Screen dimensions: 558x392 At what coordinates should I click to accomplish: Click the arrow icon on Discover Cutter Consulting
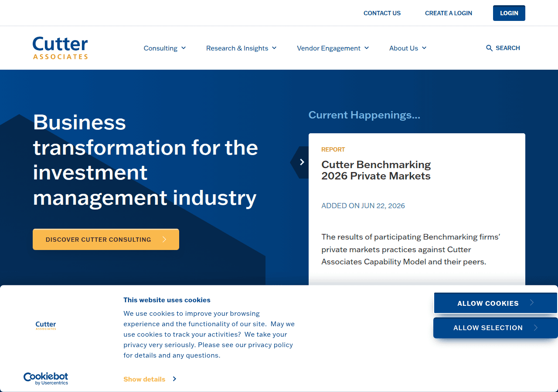(x=164, y=239)
